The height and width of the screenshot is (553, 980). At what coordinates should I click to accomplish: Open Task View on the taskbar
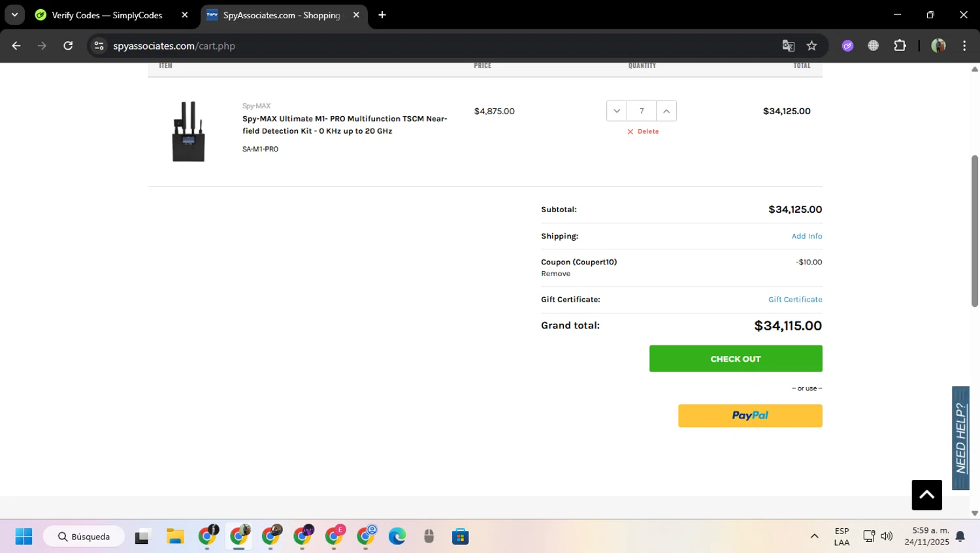(142, 537)
